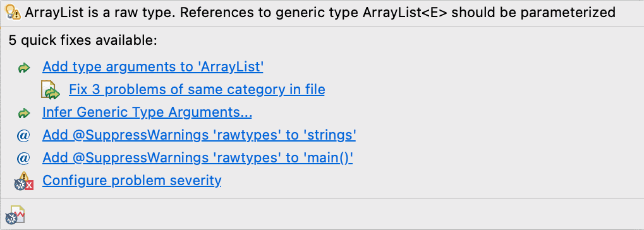The height and width of the screenshot is (230, 644).
Task: Click 'should be parameterized' text in header
Action: [x=533, y=13]
